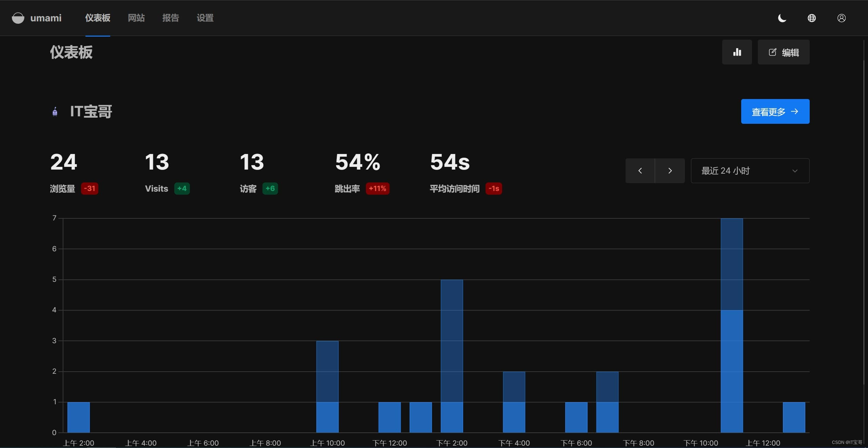This screenshot has width=868, height=448.
Task: Go to next time period
Action: (x=670, y=171)
